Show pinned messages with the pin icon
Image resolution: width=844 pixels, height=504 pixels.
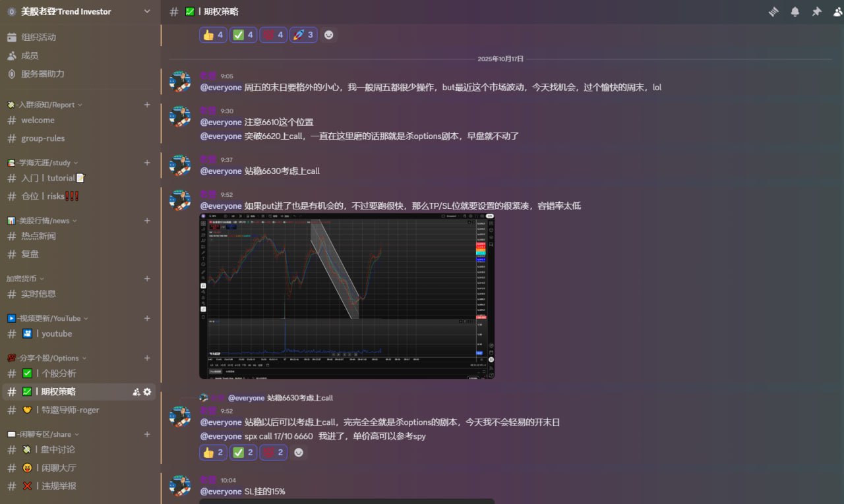816,12
